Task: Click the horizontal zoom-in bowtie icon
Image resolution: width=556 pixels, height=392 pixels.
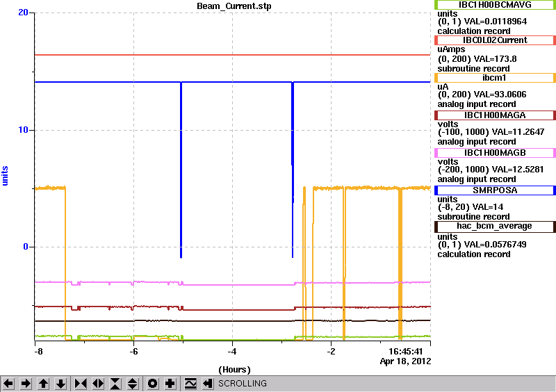Action: pos(81,384)
